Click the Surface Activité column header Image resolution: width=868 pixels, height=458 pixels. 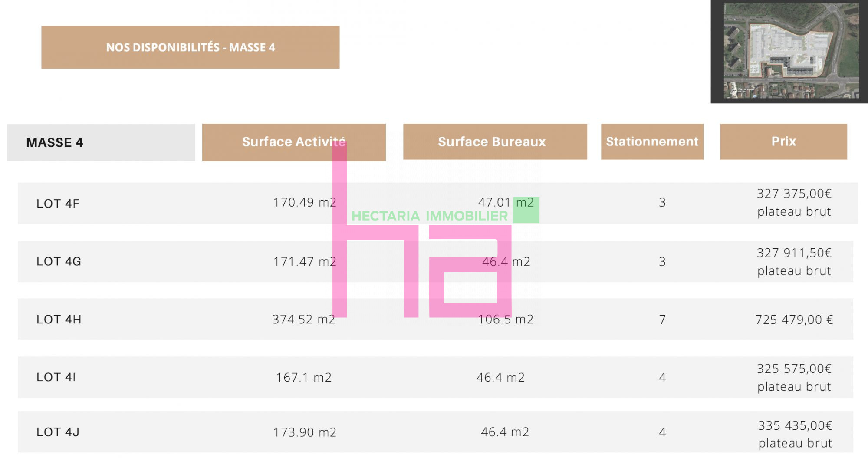294,142
